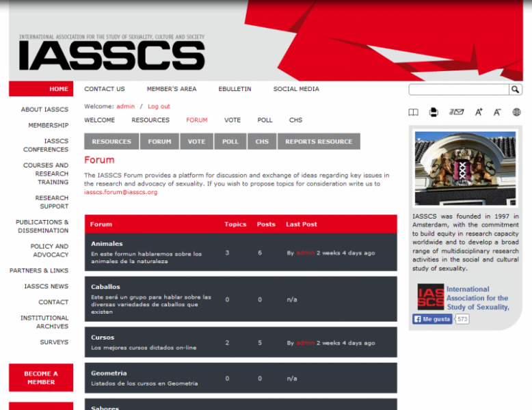Click the print page icon
The image size is (532, 410).
[434, 112]
